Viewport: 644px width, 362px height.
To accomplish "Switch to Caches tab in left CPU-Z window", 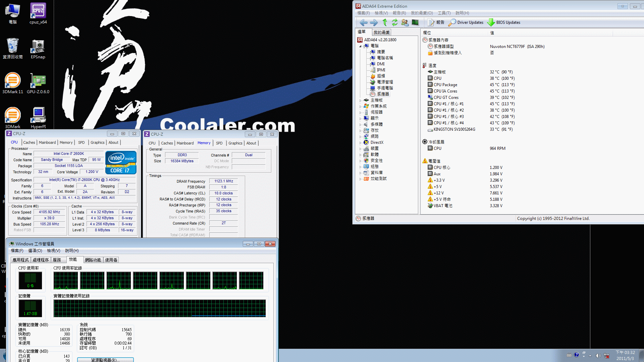I will point(29,142).
